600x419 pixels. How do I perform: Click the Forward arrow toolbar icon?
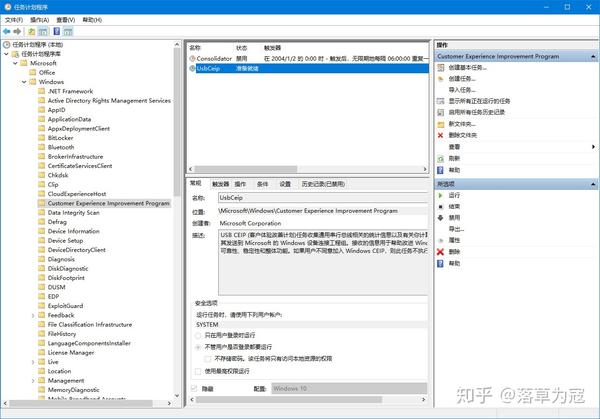(x=17, y=31)
